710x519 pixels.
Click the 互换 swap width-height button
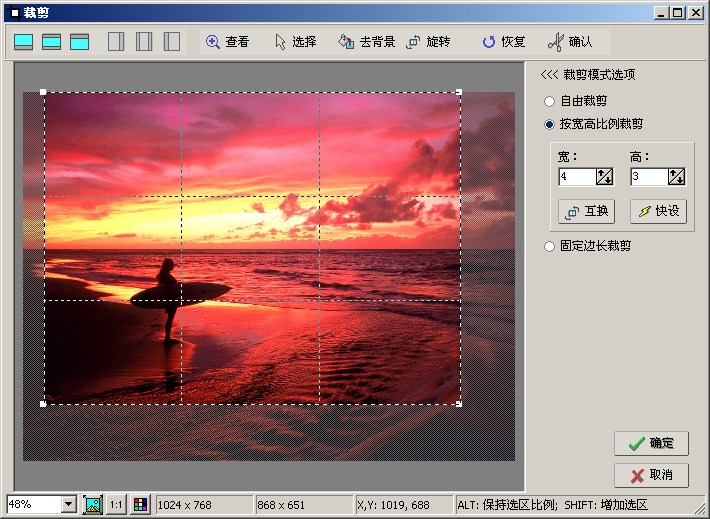tap(586, 212)
